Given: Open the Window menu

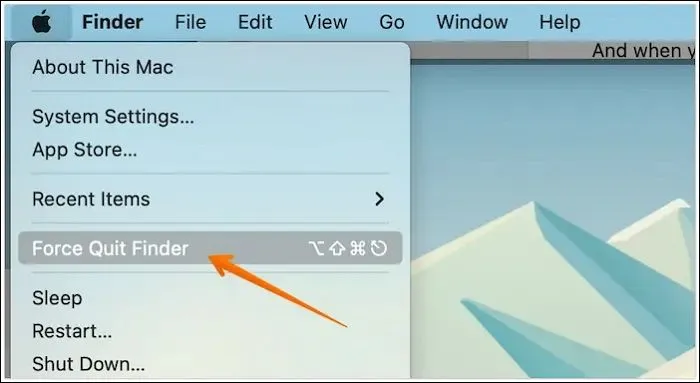Looking at the screenshot, I should coord(472,22).
